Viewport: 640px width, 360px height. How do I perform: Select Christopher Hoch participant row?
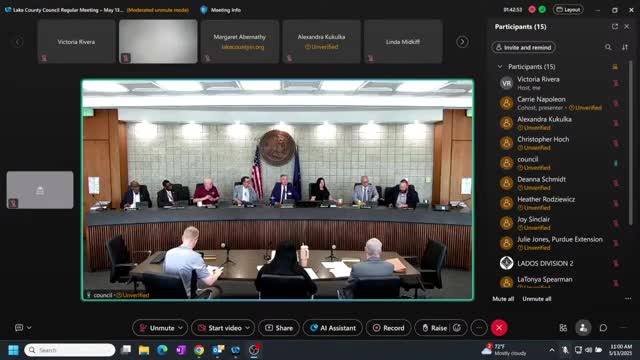559,143
